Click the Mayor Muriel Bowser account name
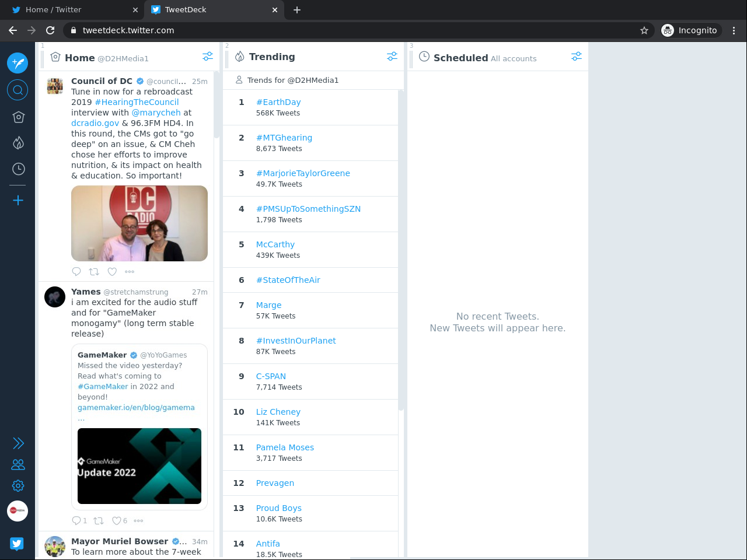The height and width of the screenshot is (560, 747). pos(120,541)
